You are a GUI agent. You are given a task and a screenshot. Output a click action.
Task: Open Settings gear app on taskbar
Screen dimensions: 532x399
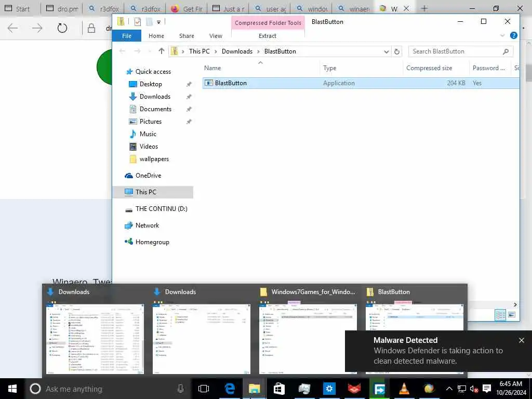point(329,389)
